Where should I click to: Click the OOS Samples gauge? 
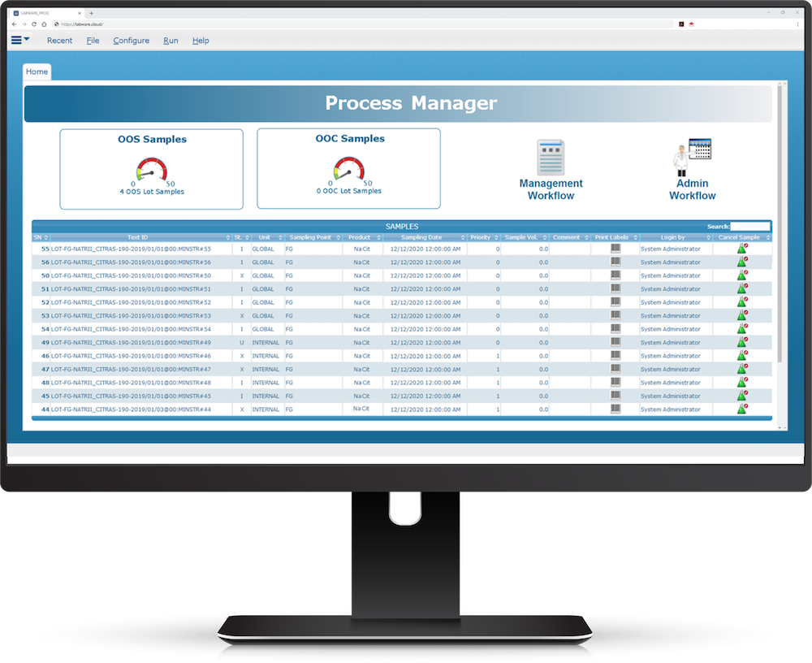150,170
